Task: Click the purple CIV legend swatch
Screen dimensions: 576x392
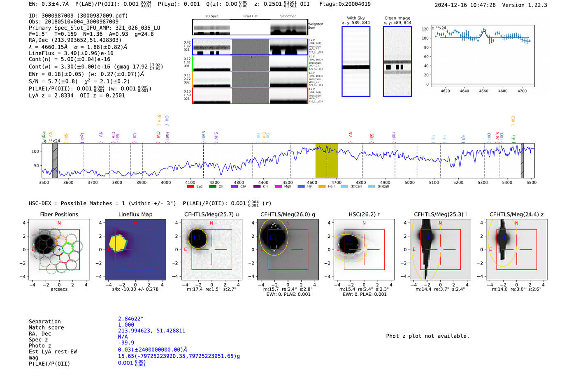Action: [235, 186]
